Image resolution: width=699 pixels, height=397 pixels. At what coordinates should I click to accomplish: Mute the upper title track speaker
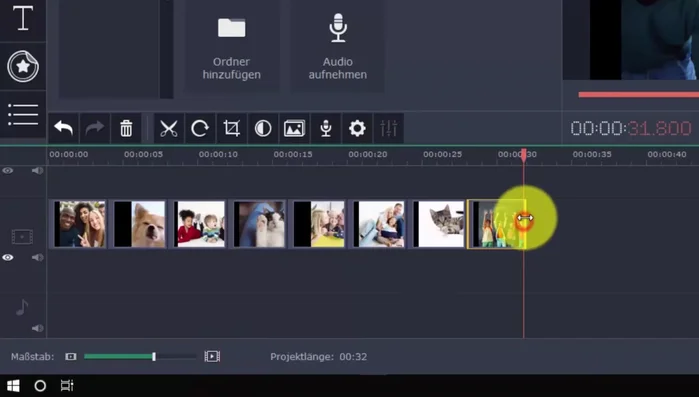pyautogui.click(x=37, y=171)
